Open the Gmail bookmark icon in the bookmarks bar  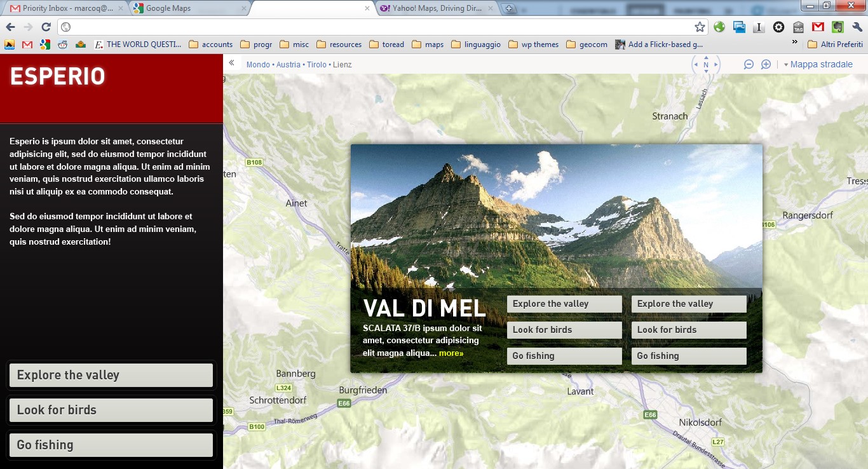coord(27,44)
